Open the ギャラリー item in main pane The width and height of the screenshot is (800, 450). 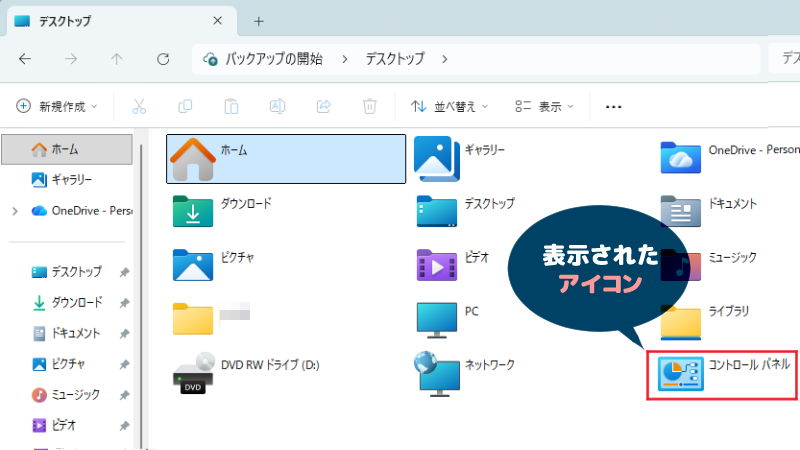click(x=459, y=159)
